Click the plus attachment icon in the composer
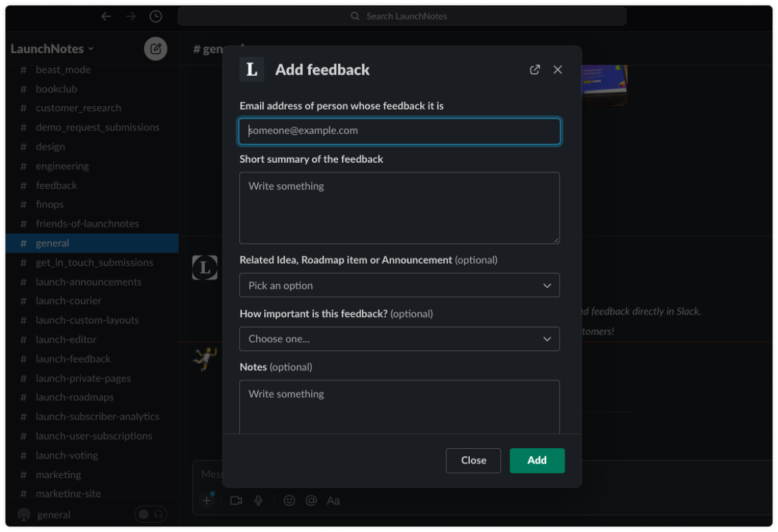 click(207, 500)
